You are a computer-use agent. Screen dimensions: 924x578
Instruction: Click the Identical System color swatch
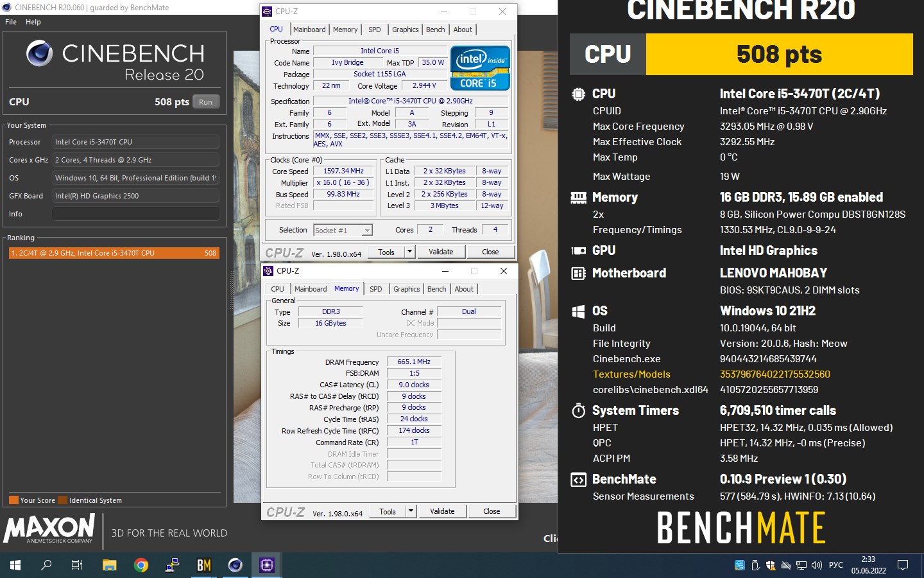[62, 500]
